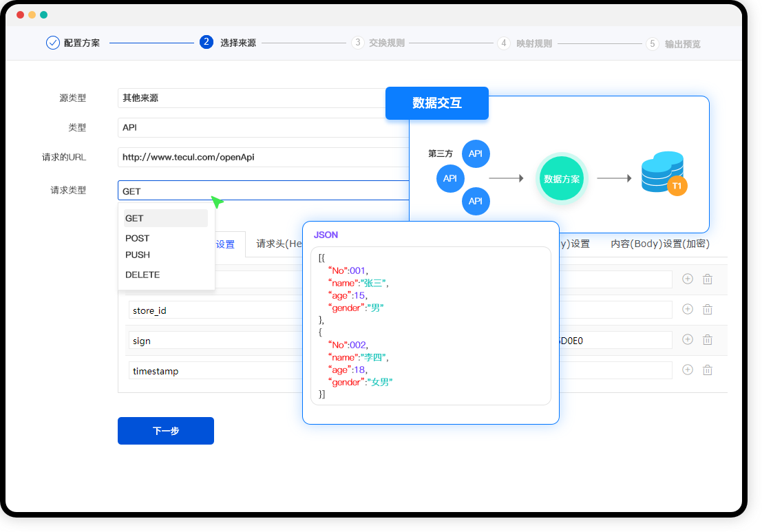Click the sign value field ending in D0E0

coord(615,341)
